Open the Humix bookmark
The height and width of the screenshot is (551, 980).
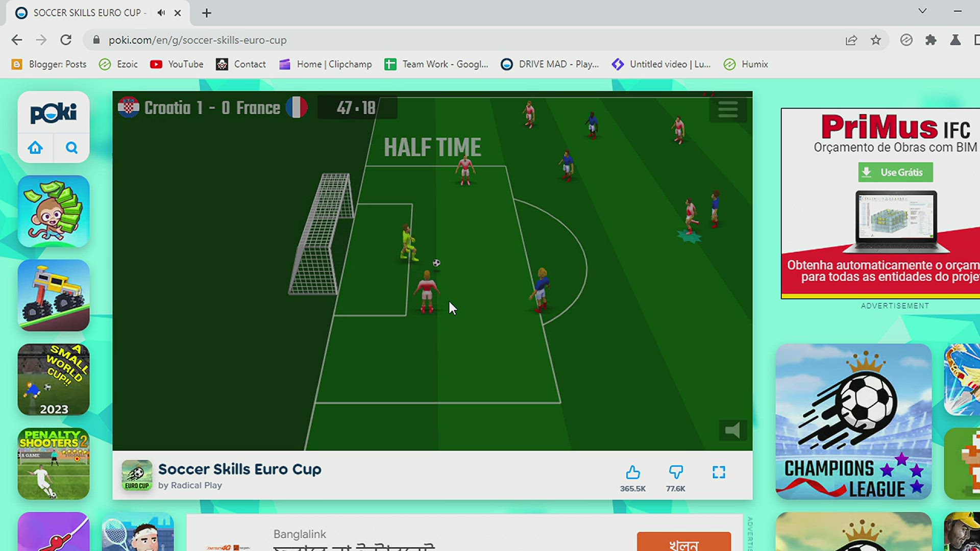[746, 64]
